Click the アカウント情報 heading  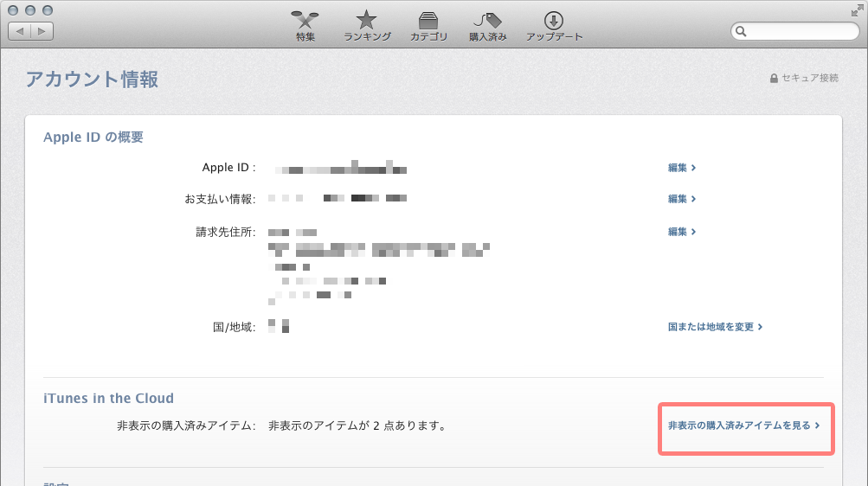[x=93, y=79]
